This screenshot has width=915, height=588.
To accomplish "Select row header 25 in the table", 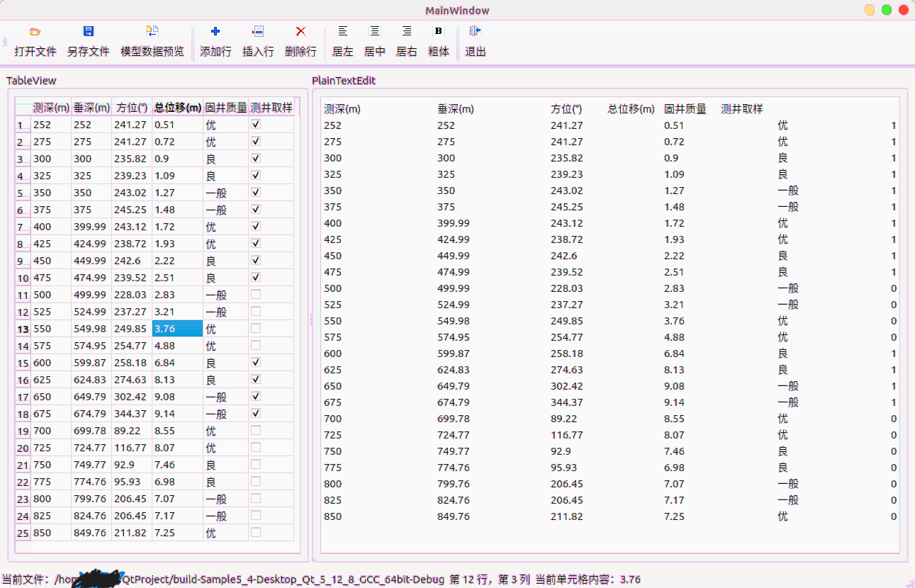I will [23, 533].
